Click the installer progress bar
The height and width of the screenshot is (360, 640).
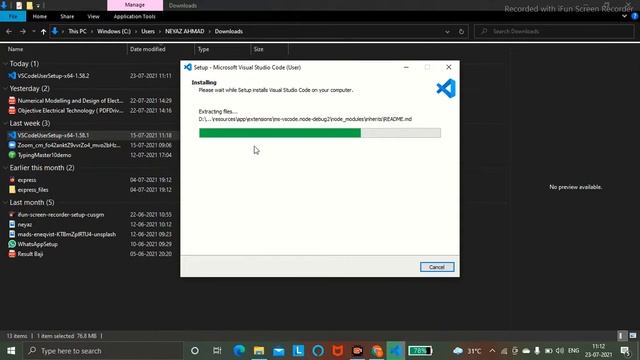pos(320,133)
